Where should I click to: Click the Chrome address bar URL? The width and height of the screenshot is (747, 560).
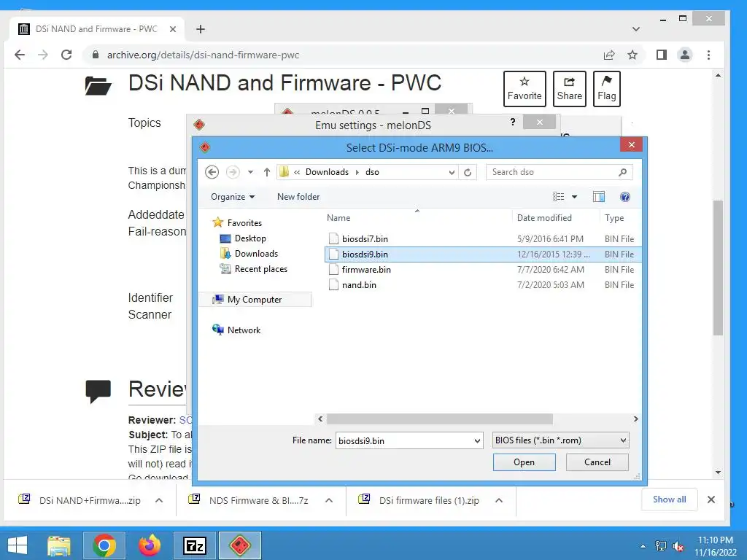[x=203, y=55]
